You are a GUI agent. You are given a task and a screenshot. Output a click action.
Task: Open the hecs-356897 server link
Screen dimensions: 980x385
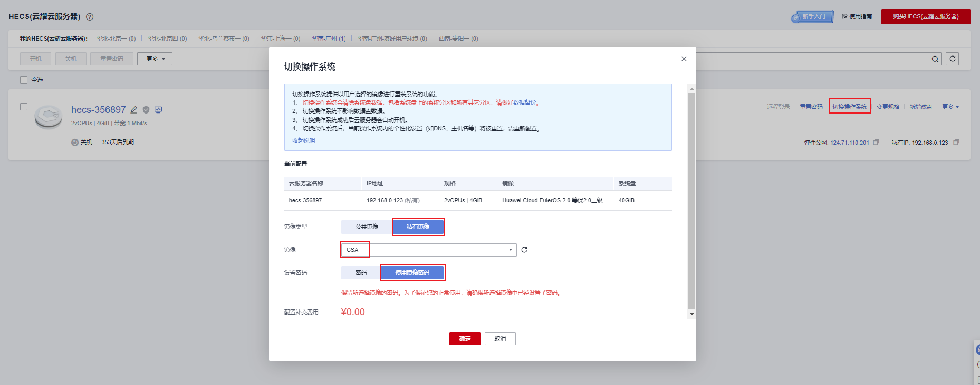click(x=99, y=110)
